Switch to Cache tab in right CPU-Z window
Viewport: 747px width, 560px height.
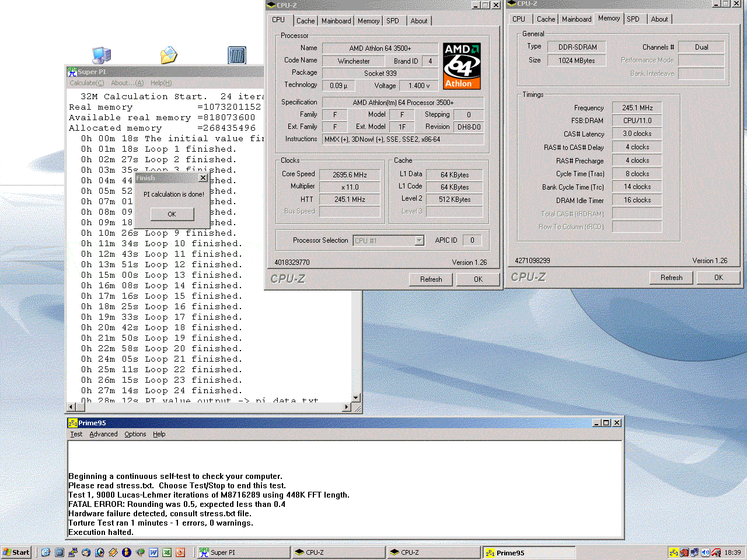[546, 19]
